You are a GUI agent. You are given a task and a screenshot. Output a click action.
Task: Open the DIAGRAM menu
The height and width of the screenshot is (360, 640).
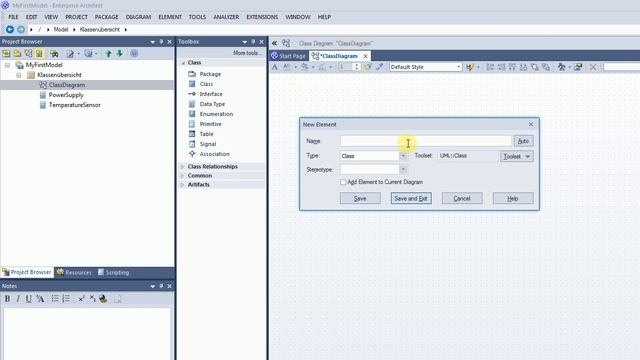click(138, 17)
